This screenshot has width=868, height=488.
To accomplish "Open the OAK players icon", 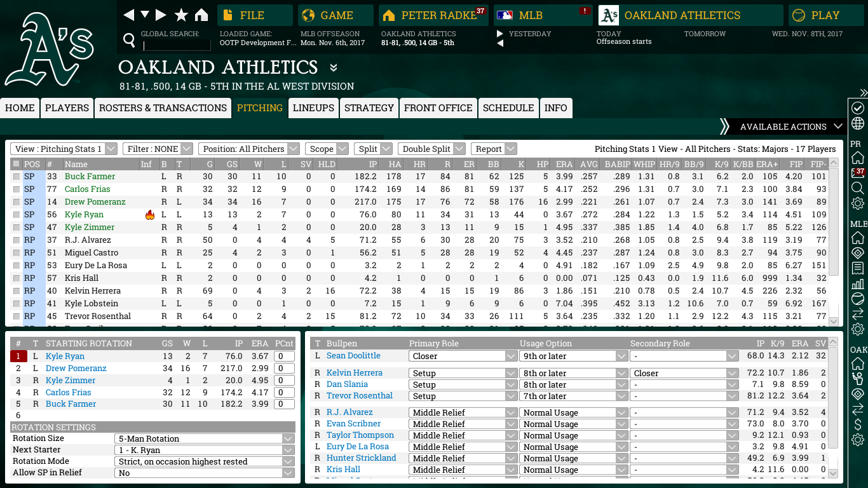I will coord(858,379).
